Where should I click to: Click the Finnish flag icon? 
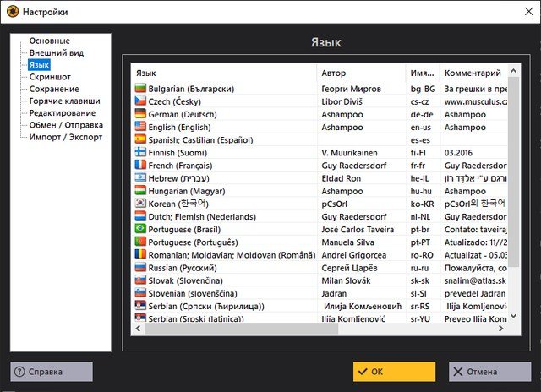pyautogui.click(x=140, y=152)
